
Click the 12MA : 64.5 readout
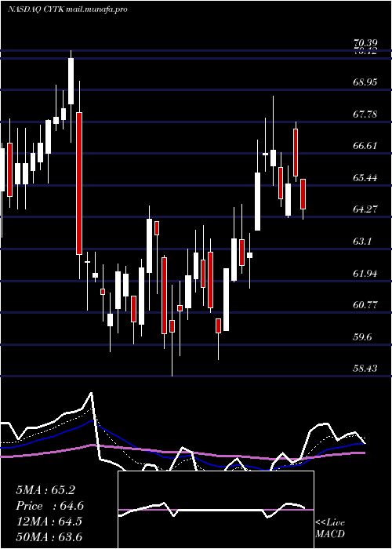coord(49,522)
